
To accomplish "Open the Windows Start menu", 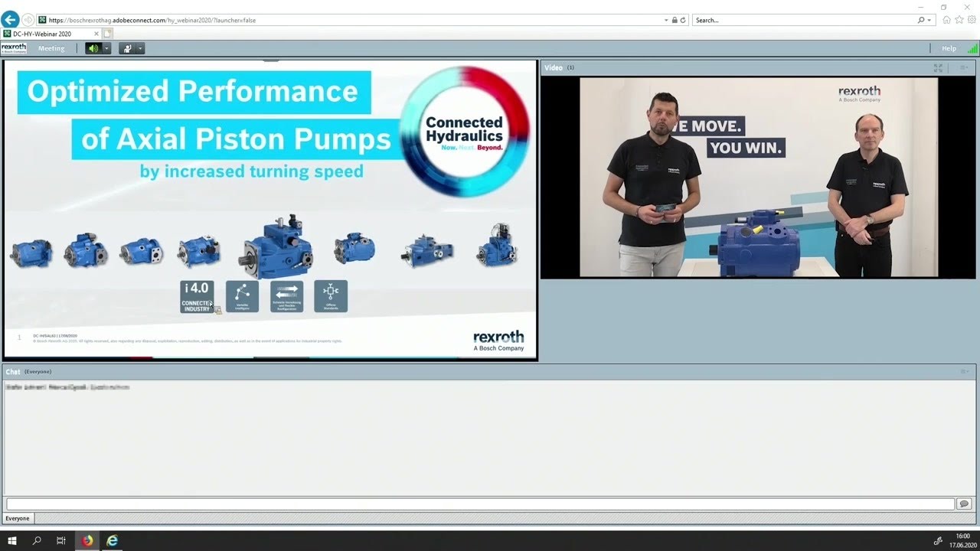I will click(x=12, y=540).
